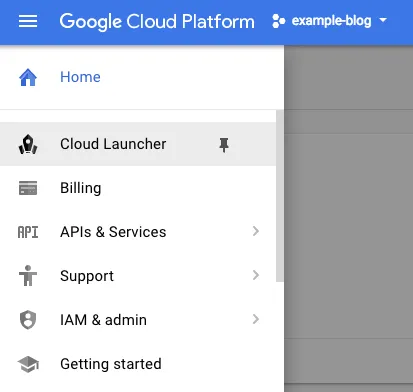
Task: Expand the IAM & admin submenu chevron
Action: click(256, 319)
